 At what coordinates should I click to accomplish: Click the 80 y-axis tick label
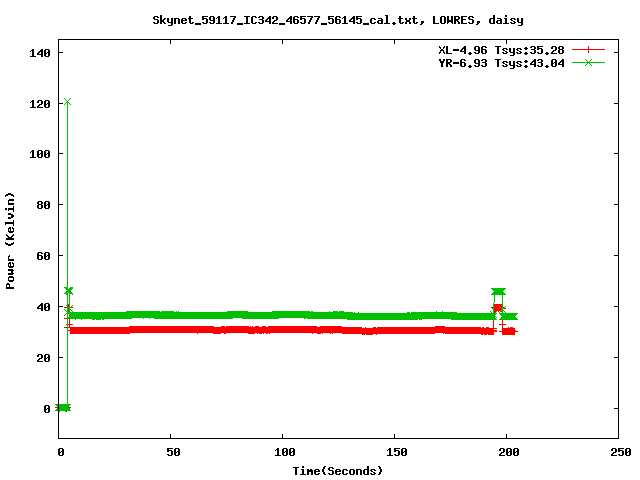pos(43,205)
